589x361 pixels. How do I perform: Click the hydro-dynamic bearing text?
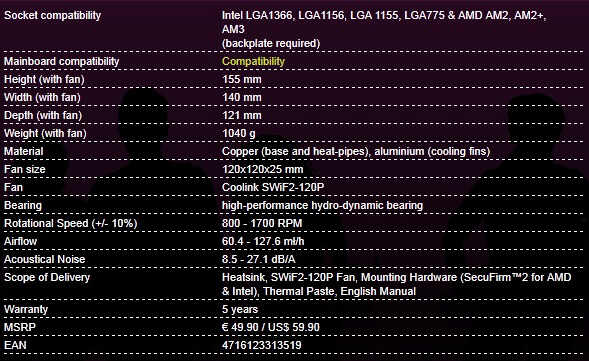coord(322,205)
